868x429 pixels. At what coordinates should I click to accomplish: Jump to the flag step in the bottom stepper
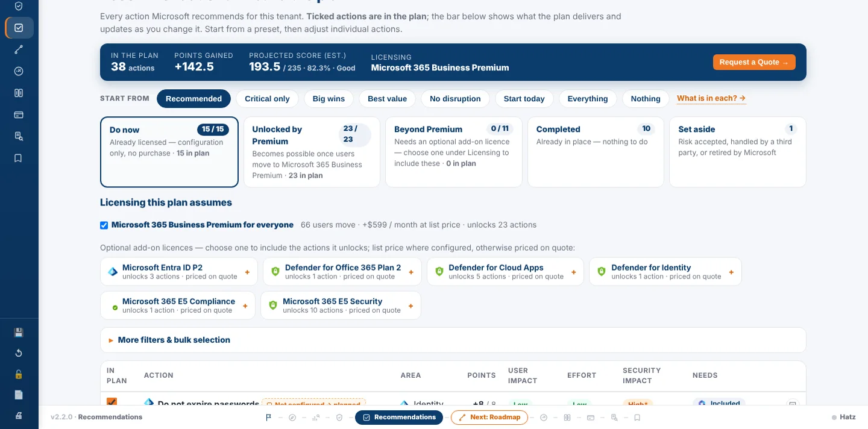tap(268, 418)
